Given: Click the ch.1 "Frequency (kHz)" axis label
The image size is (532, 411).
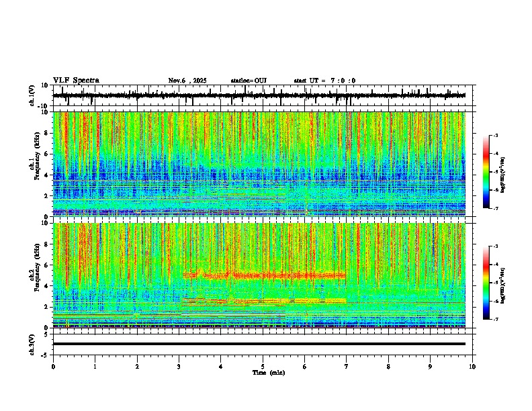Looking at the screenshot, I should point(37,156).
